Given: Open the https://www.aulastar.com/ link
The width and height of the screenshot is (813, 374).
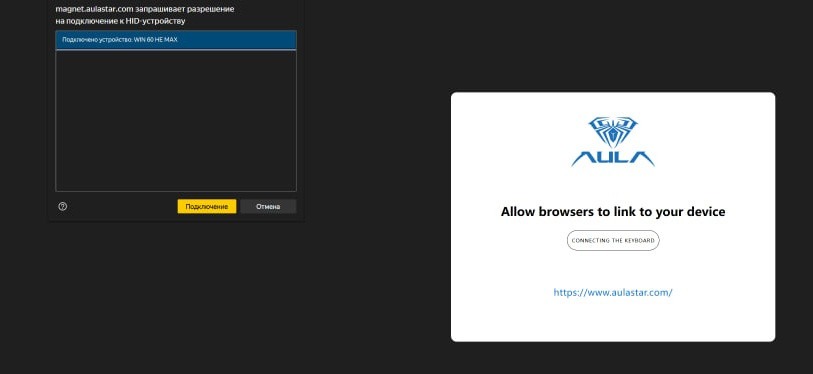Looking at the screenshot, I should point(613,293).
